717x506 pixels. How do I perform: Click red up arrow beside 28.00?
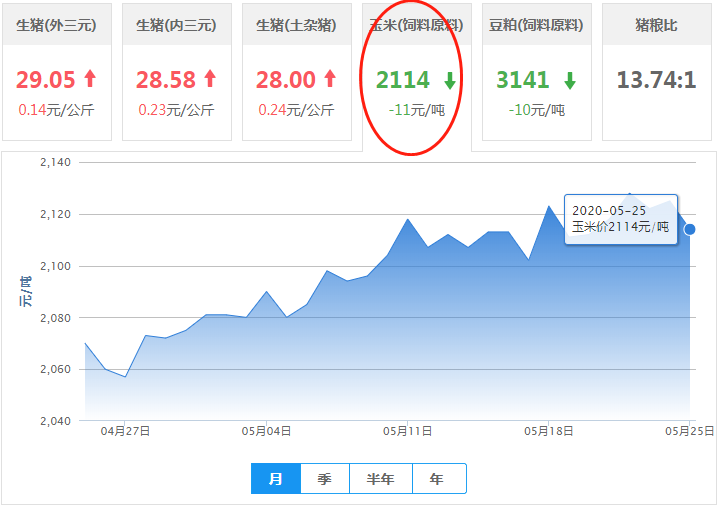click(330, 78)
